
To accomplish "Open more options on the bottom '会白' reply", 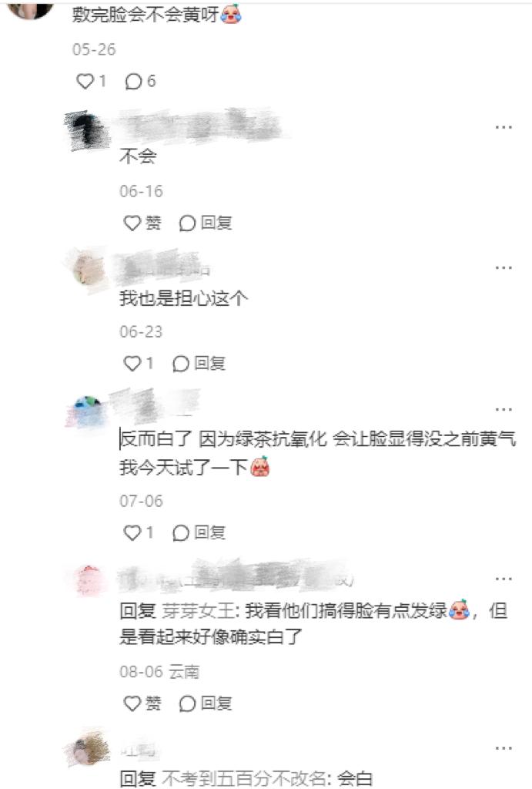I will [504, 748].
